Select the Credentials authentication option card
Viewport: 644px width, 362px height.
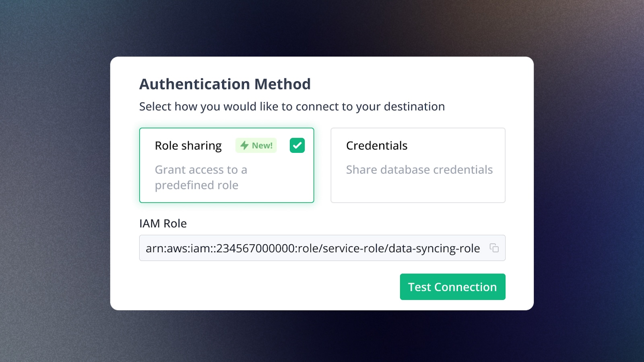point(418,165)
